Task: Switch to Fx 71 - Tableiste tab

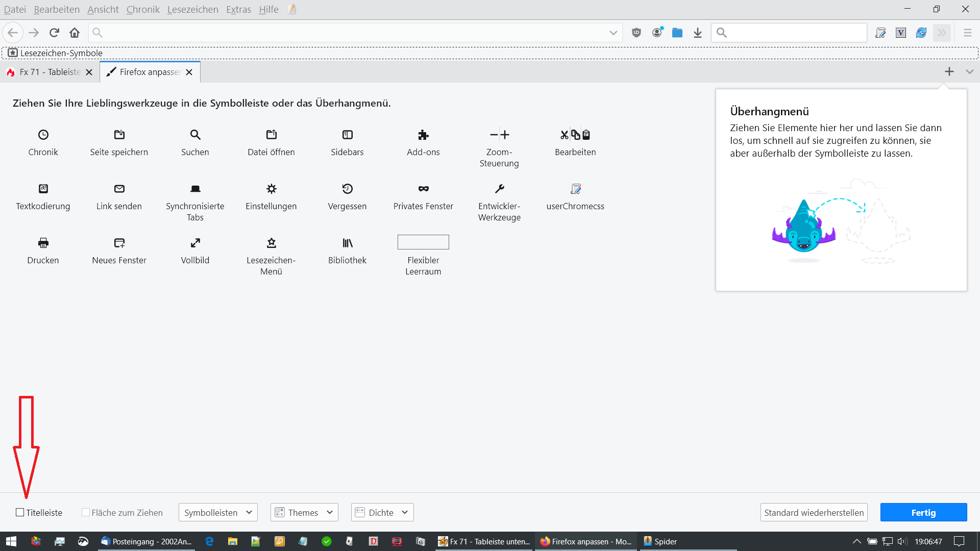Action: point(50,72)
